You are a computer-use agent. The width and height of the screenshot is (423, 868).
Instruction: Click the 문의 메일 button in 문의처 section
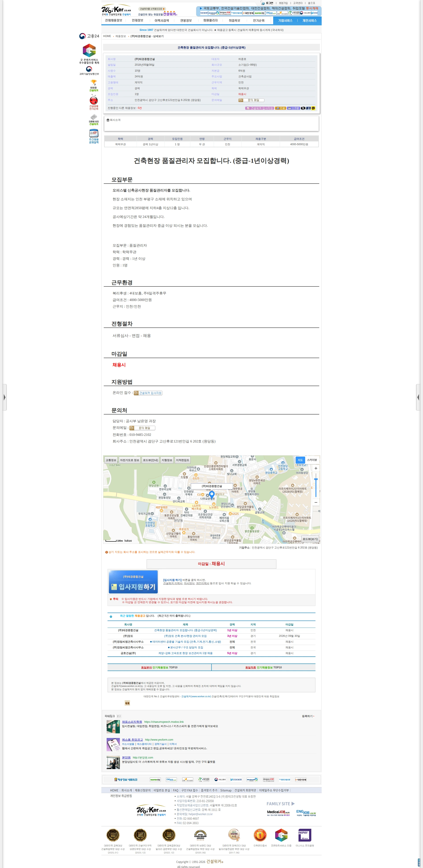tap(143, 428)
